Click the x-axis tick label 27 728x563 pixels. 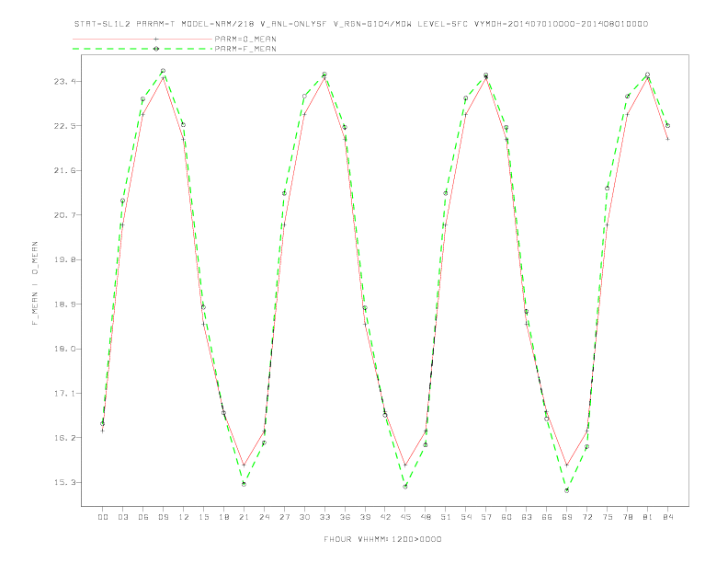coord(284,517)
